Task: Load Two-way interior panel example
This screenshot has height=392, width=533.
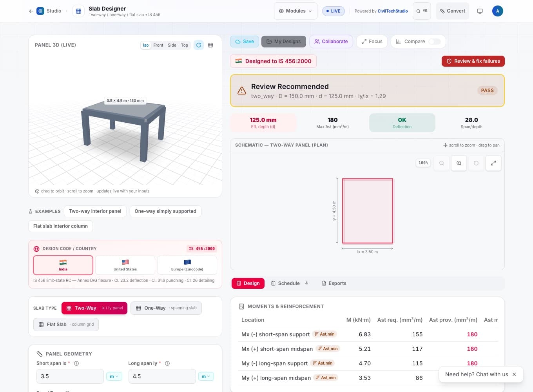Action: point(95,211)
